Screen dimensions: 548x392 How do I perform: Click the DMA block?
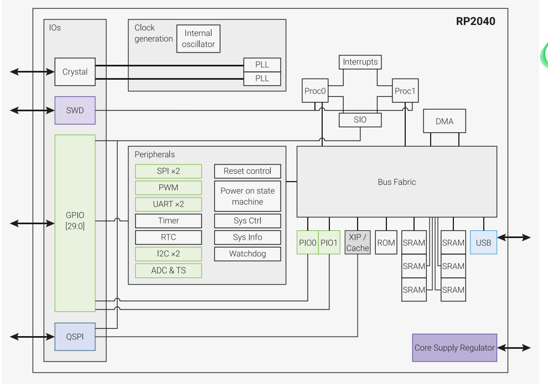444,121
